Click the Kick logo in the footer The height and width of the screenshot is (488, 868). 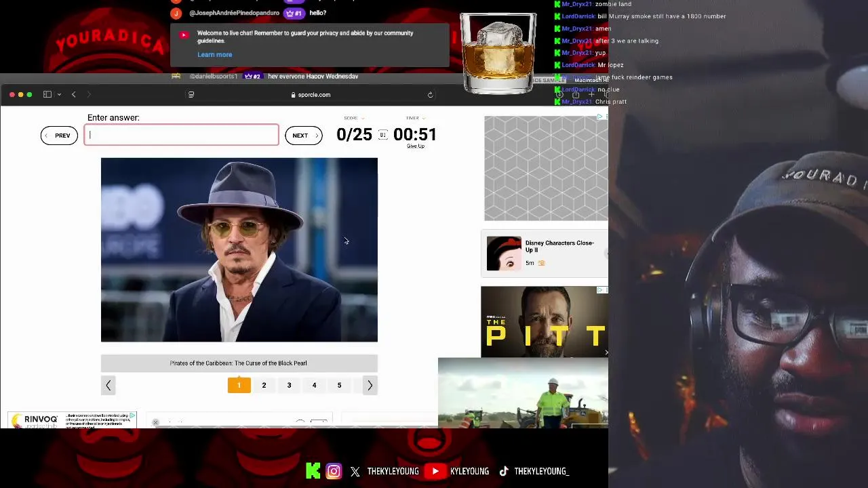(x=313, y=471)
